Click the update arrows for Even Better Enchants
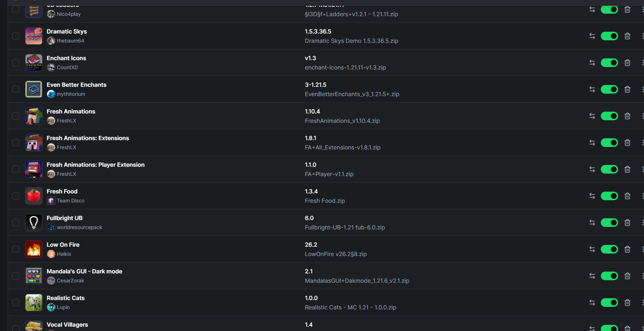This screenshot has height=331, width=644. 592,89
